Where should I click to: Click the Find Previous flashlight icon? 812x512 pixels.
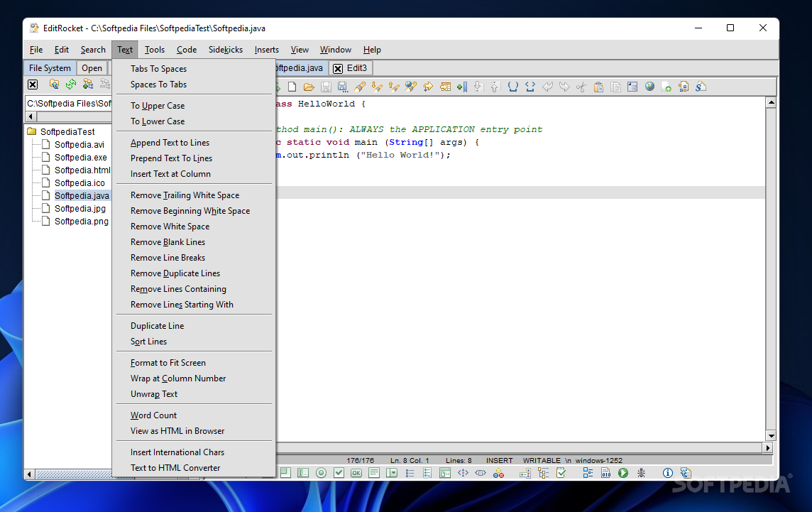(x=394, y=87)
